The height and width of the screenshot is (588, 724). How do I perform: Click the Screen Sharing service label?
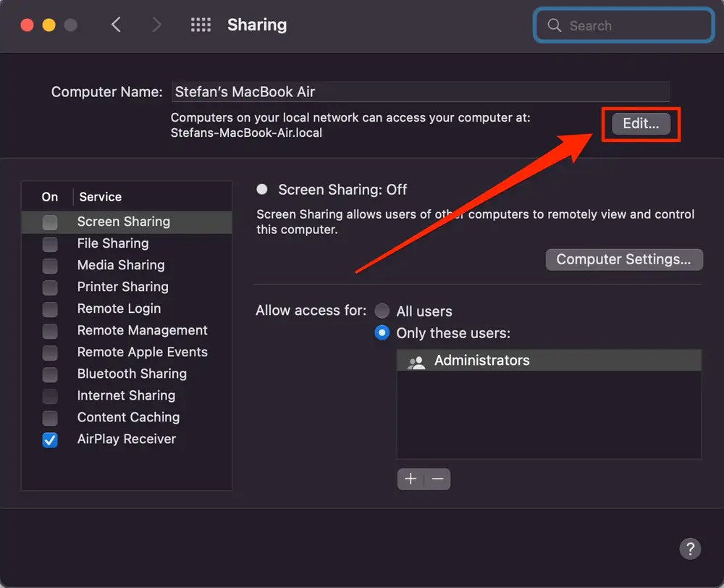tap(124, 222)
